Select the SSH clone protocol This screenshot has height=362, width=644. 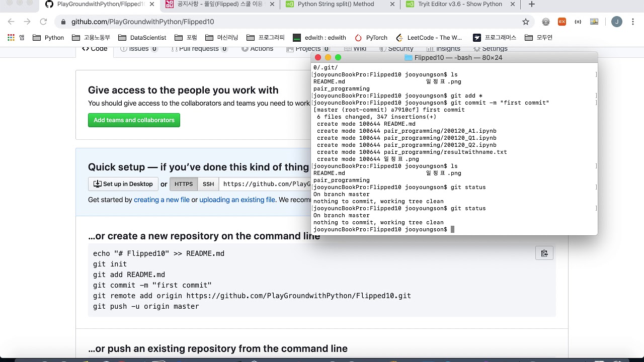click(x=208, y=184)
